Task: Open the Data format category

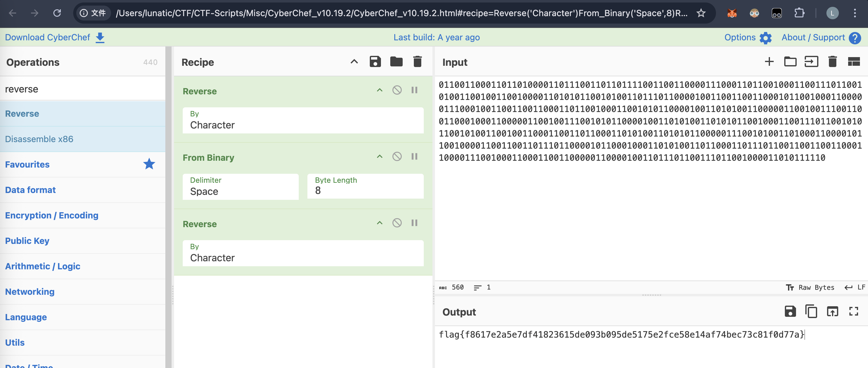Action: 30,190
